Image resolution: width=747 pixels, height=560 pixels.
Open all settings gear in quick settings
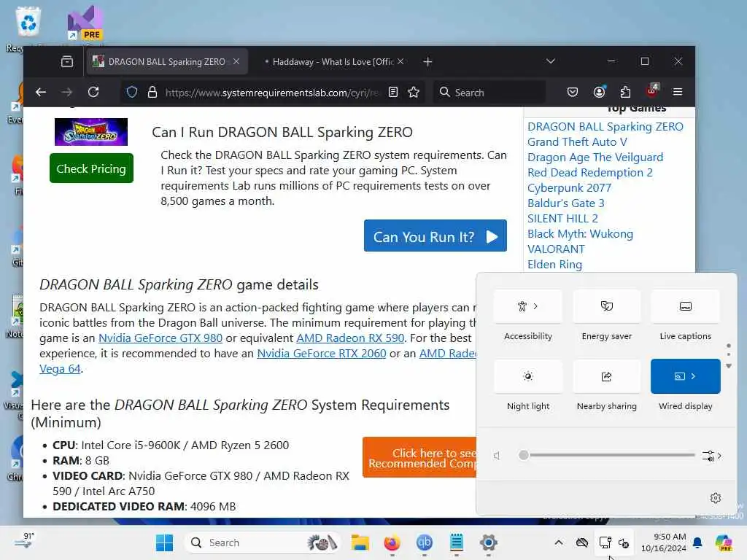pos(716,498)
